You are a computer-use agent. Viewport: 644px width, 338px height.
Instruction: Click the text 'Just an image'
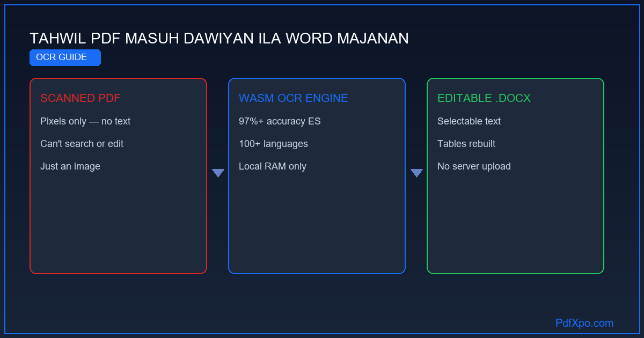70,166
